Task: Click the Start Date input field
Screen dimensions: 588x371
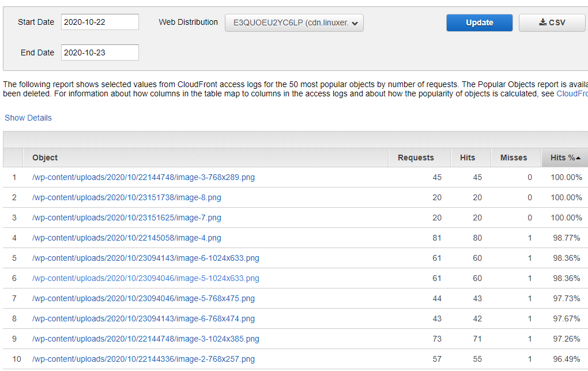Action: [100, 23]
